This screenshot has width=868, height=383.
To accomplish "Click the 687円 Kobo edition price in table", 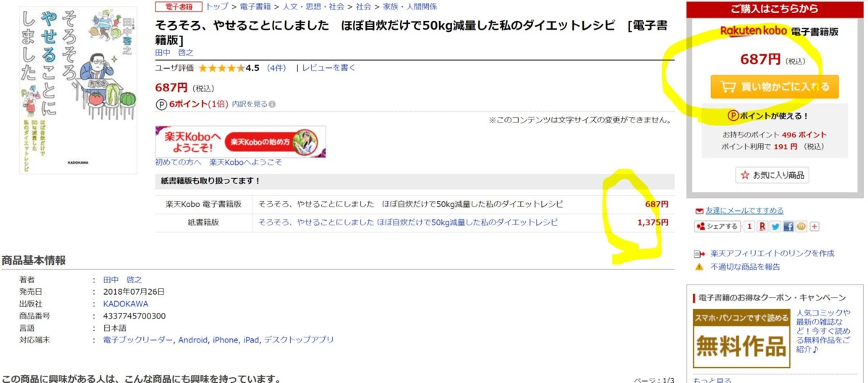I will pos(657,204).
